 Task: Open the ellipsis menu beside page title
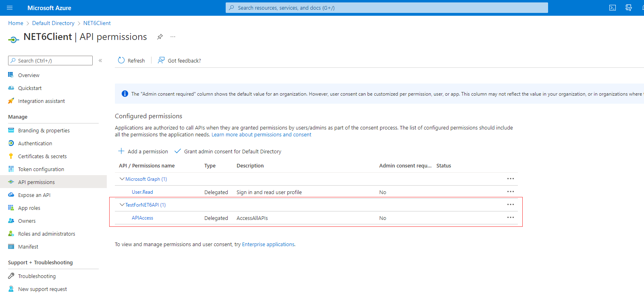click(173, 37)
